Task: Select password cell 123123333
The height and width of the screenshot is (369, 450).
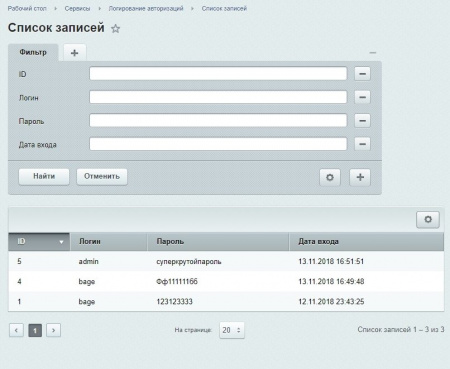Action: [175, 302]
